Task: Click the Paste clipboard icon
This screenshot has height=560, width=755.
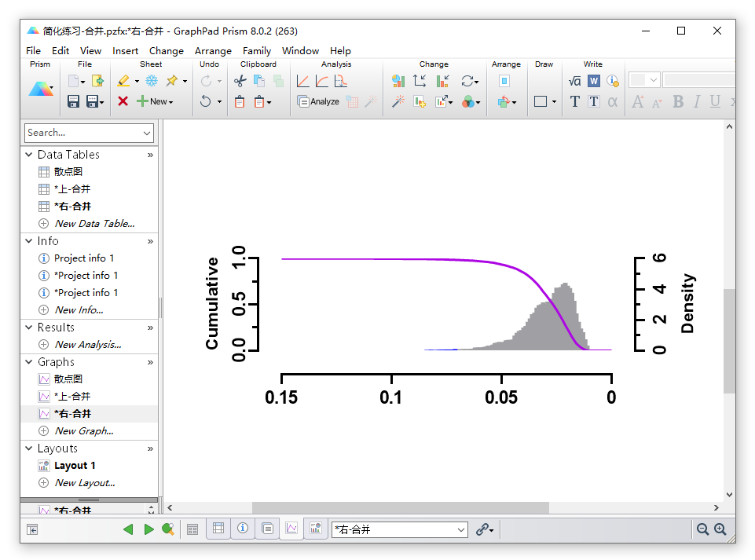Action: click(x=240, y=101)
